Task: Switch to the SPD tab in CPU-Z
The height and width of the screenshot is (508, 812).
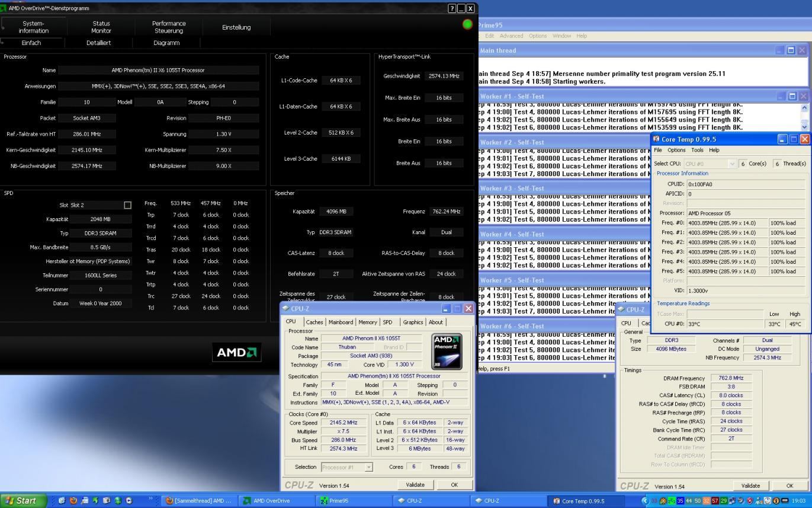Action: (x=387, y=322)
